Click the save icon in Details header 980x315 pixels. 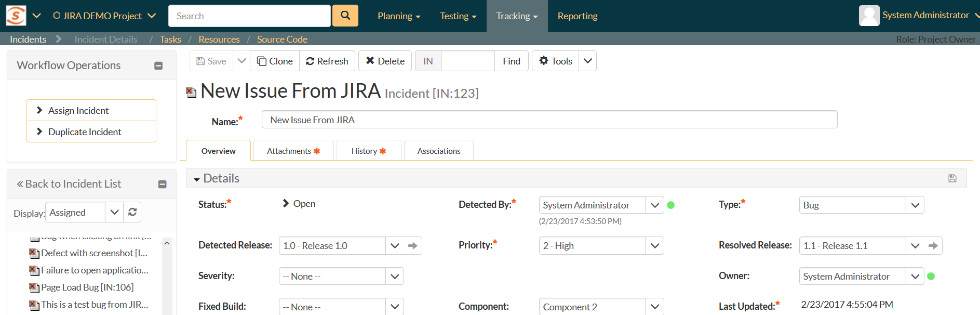pyautogui.click(x=952, y=178)
